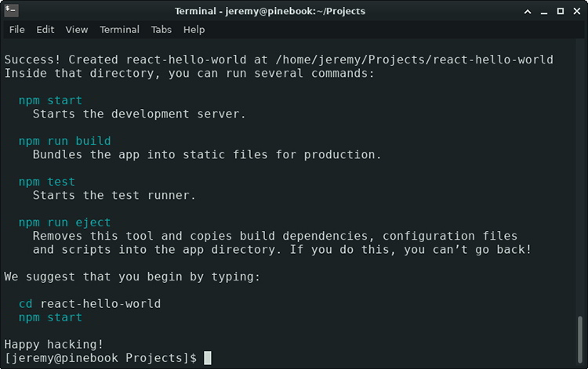
Task: Click the vertical scrollbar thumb
Action: (x=580, y=337)
